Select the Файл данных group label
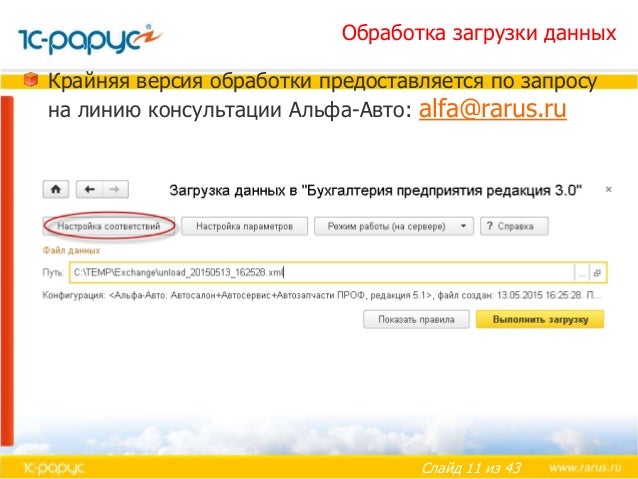The width and height of the screenshot is (638, 479). pos(71,250)
